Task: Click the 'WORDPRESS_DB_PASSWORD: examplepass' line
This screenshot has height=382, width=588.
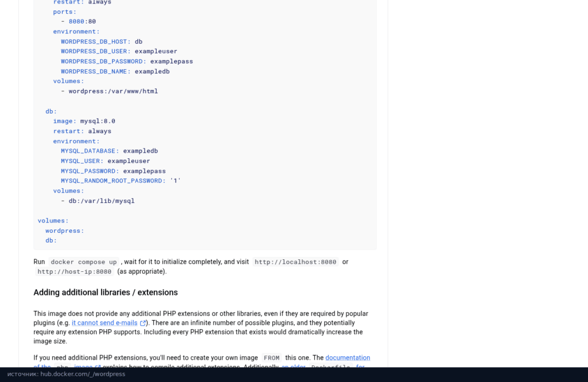Action: (127, 61)
